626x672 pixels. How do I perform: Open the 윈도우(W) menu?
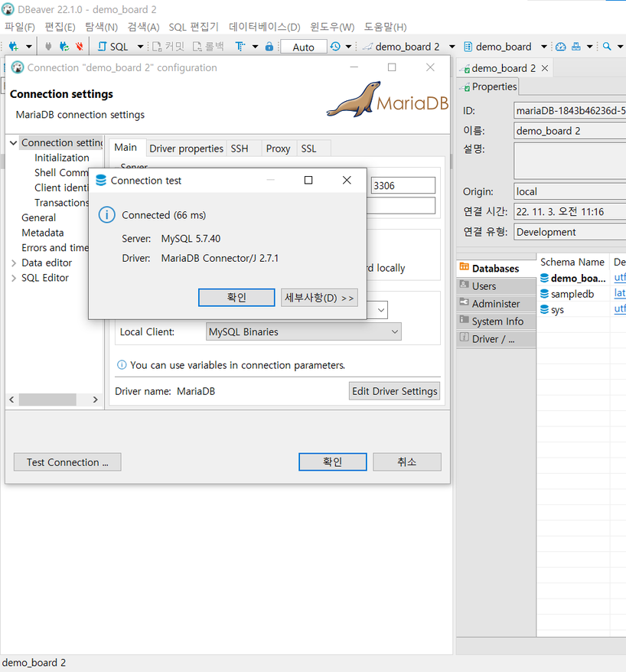332,27
